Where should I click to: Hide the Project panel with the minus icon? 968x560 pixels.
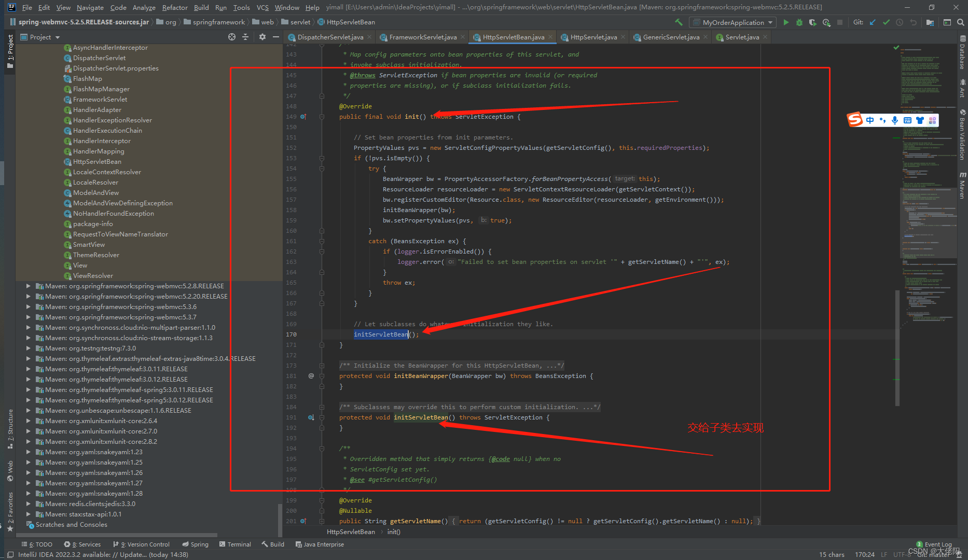(x=276, y=37)
